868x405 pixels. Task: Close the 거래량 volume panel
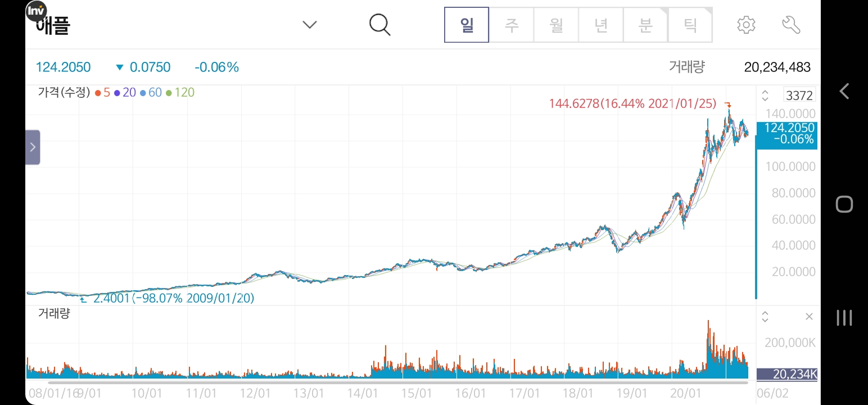tap(809, 317)
